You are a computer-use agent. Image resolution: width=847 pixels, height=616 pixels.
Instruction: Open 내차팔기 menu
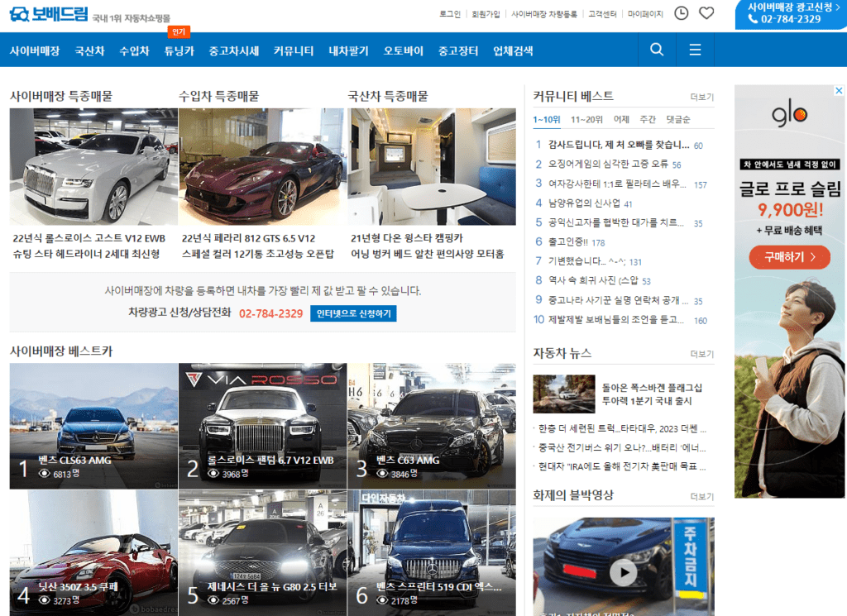pyautogui.click(x=348, y=50)
